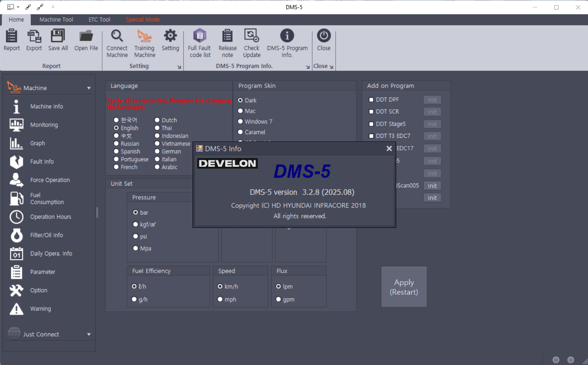Switch to the Machine Tool tab
The image size is (588, 365).
tap(56, 20)
